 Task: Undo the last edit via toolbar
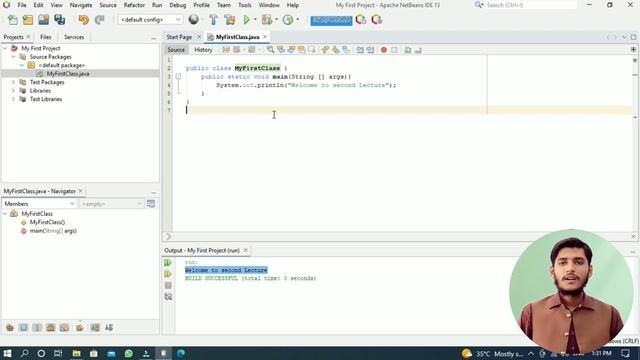coord(84,20)
